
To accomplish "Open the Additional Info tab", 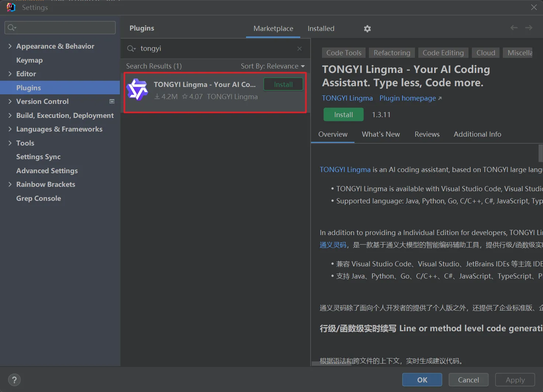I will point(477,134).
